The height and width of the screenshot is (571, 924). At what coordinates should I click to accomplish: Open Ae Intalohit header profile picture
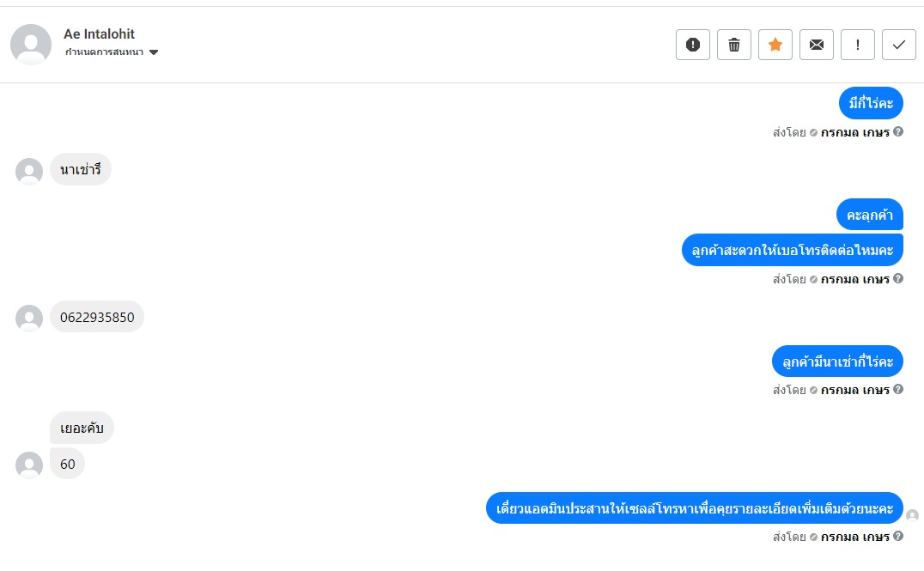31,44
